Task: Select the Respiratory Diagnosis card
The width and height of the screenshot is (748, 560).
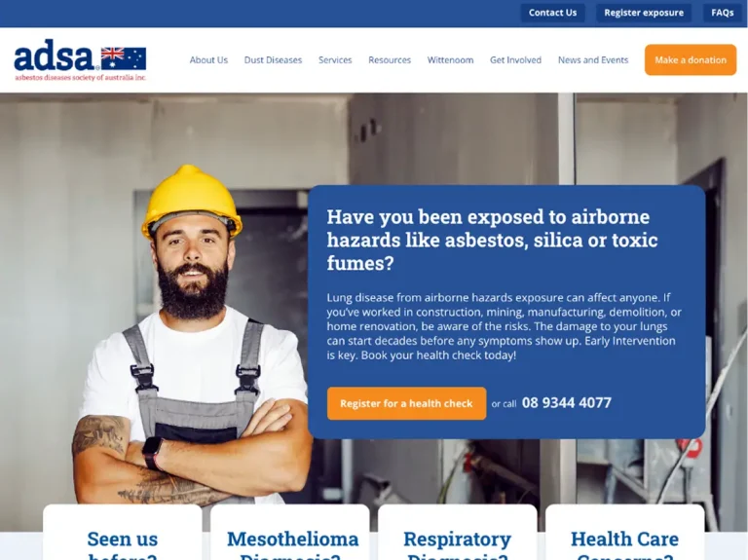Action: (458, 533)
